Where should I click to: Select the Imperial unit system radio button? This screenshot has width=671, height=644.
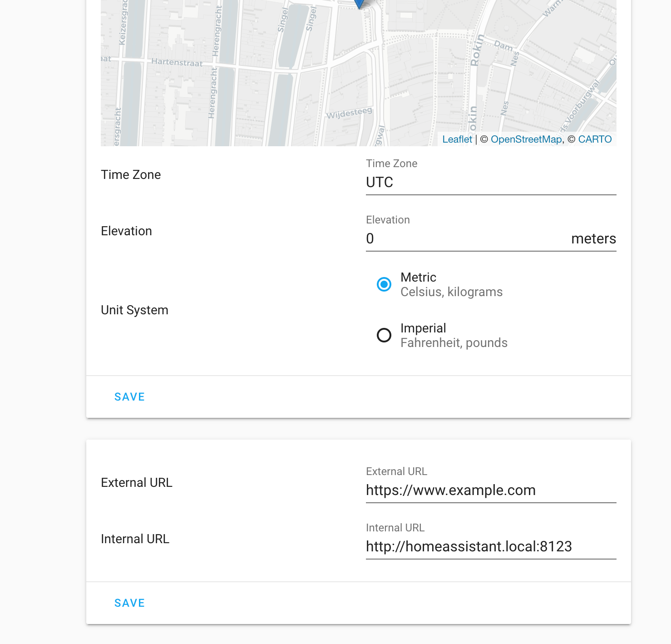point(384,336)
